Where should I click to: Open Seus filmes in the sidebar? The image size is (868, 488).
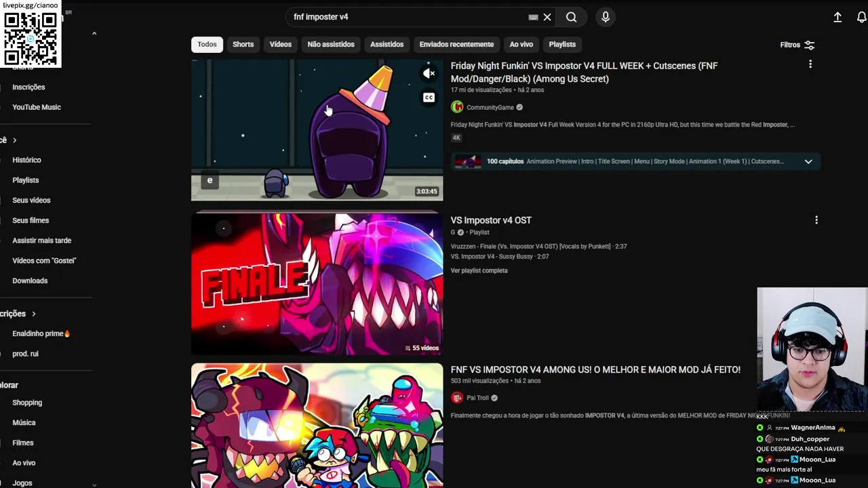(x=31, y=220)
